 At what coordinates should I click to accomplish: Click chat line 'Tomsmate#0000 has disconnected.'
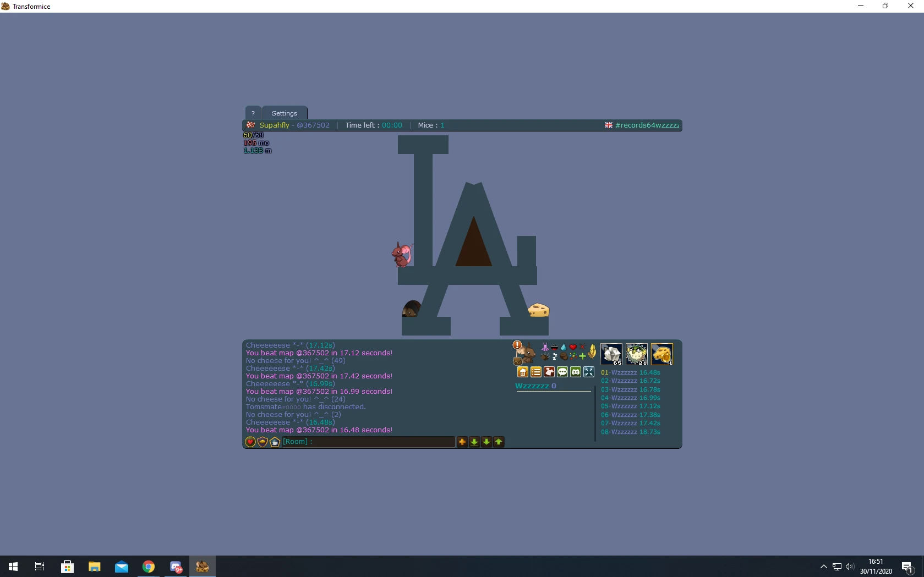[306, 407]
